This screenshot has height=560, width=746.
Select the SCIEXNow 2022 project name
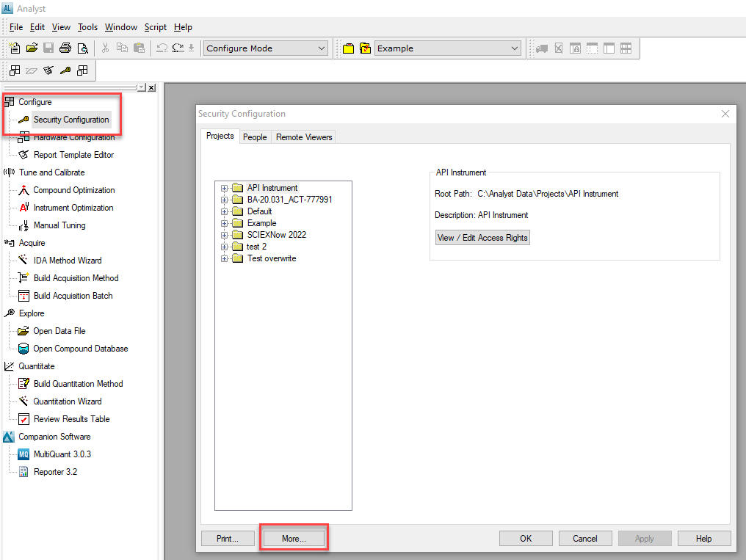[277, 235]
